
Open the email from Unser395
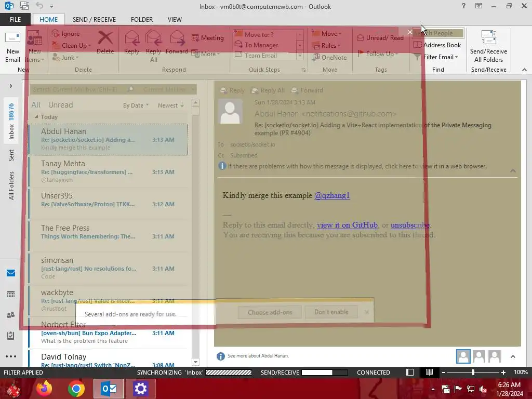point(108,204)
